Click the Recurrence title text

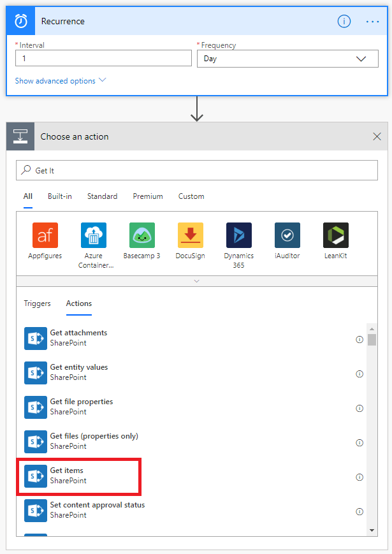pyautogui.click(x=63, y=22)
